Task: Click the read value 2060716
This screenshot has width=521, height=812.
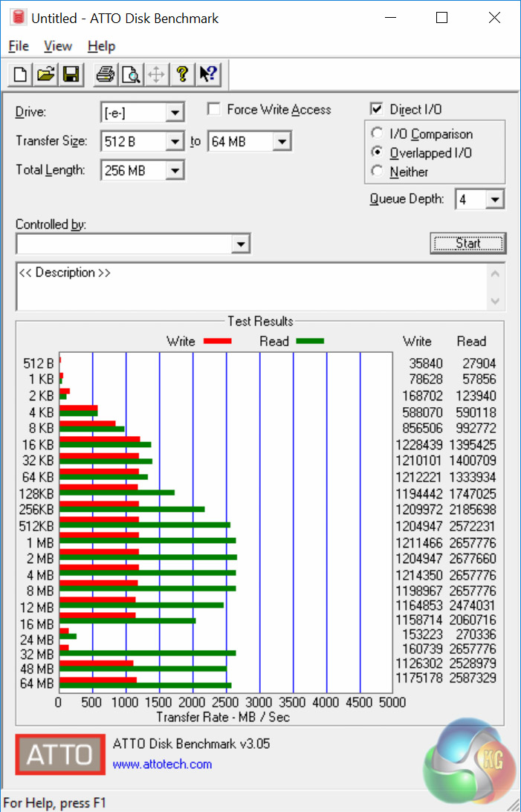Action: tap(473, 620)
